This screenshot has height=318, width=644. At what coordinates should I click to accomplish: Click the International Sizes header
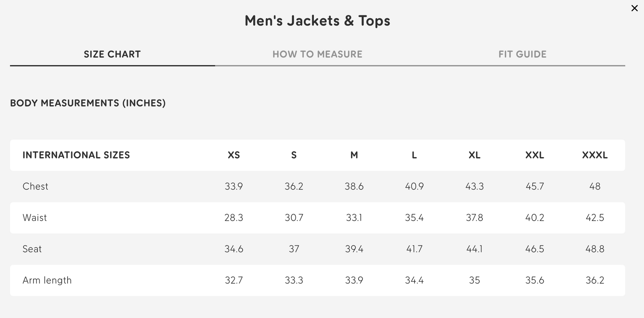76,155
